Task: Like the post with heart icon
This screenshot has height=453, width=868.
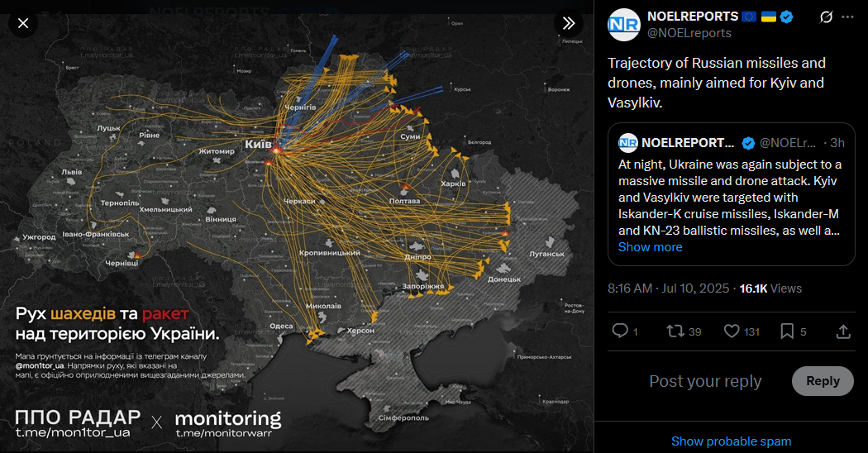Action: pyautogui.click(x=732, y=331)
